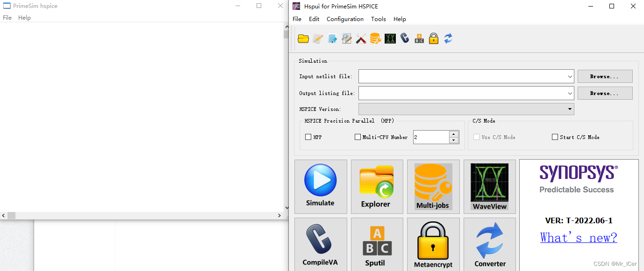The image size is (644, 271).
Task: Click PrimeSim window horizontal scrollbar left arrow
Action: 4,216
